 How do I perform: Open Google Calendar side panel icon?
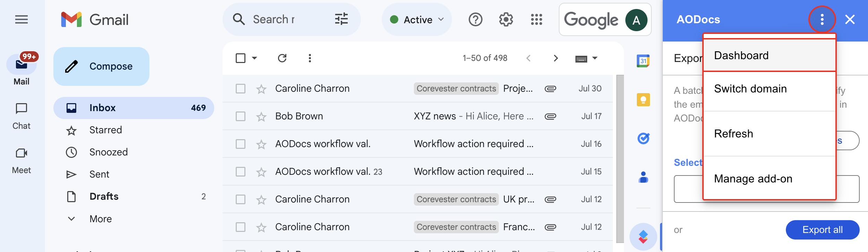[x=643, y=61]
